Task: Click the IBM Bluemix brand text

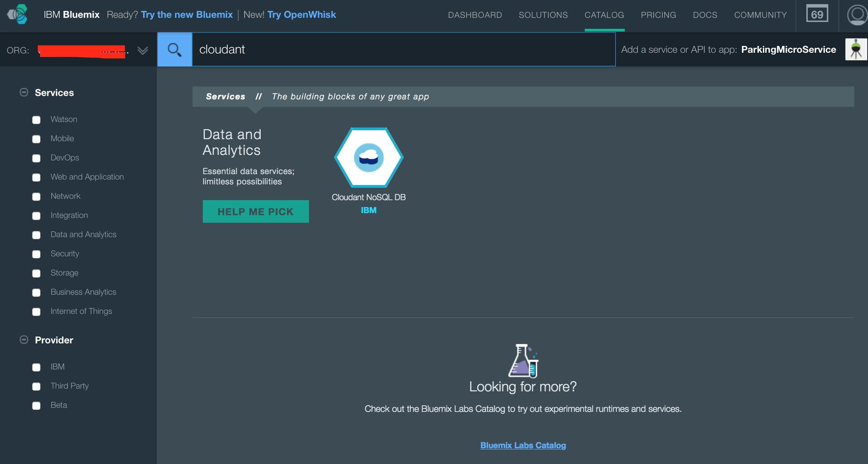Action: pyautogui.click(x=72, y=15)
